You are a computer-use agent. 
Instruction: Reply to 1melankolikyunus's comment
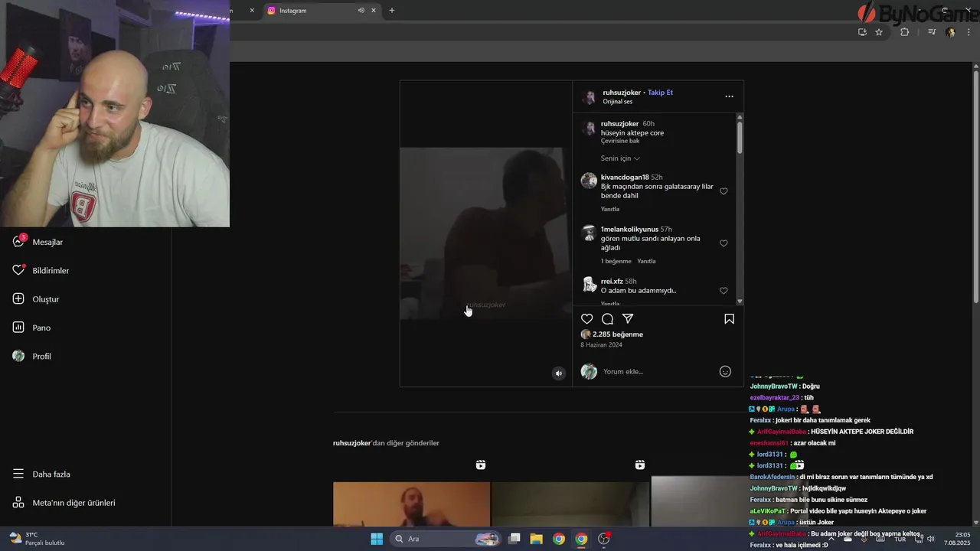(x=646, y=261)
